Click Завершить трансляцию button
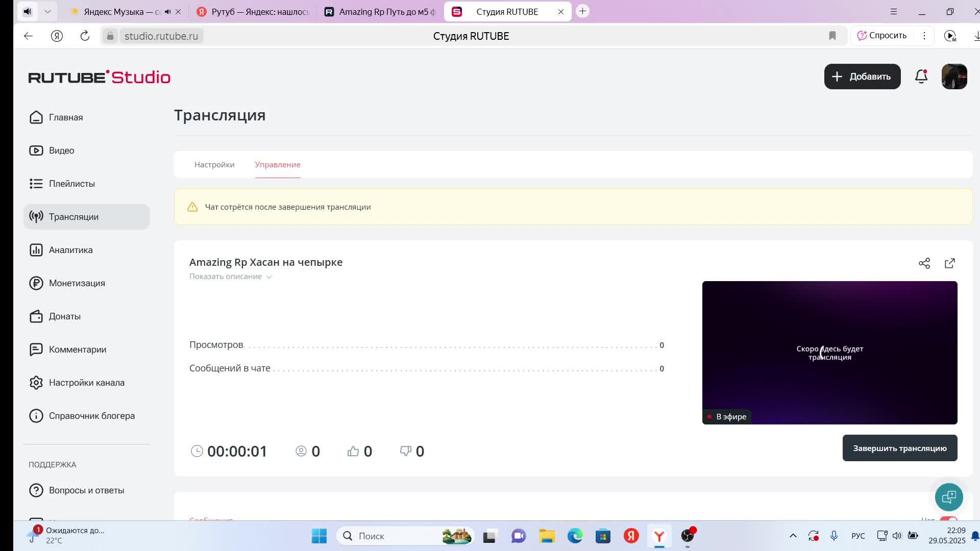This screenshot has width=980, height=551. 900,448
